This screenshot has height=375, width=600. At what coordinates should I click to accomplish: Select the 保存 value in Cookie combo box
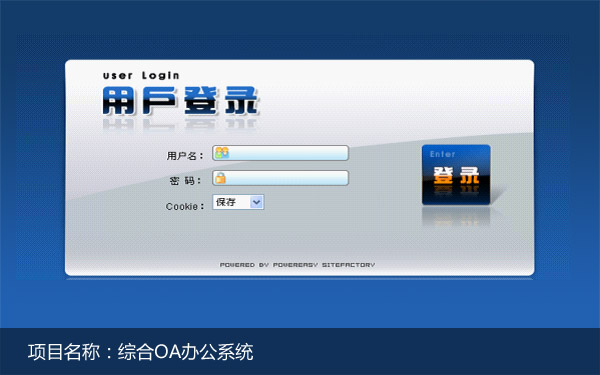point(226,202)
